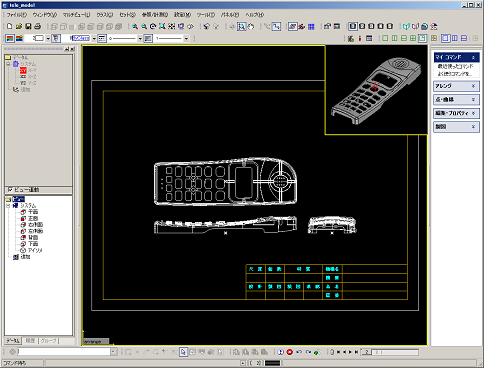484x368 pixels.
Task: Select the 平面 view tree item
Action: (33, 212)
